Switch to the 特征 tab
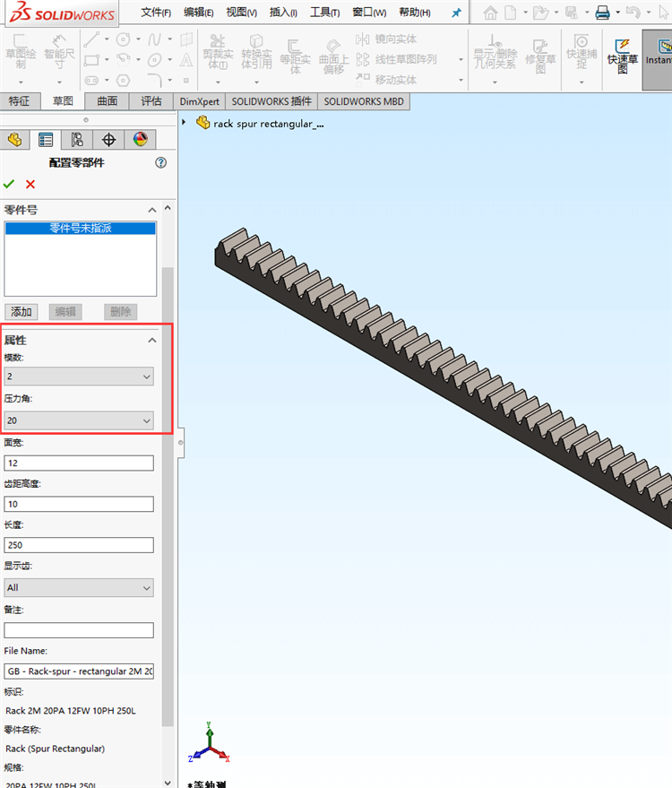Image resolution: width=672 pixels, height=788 pixels. click(x=19, y=101)
